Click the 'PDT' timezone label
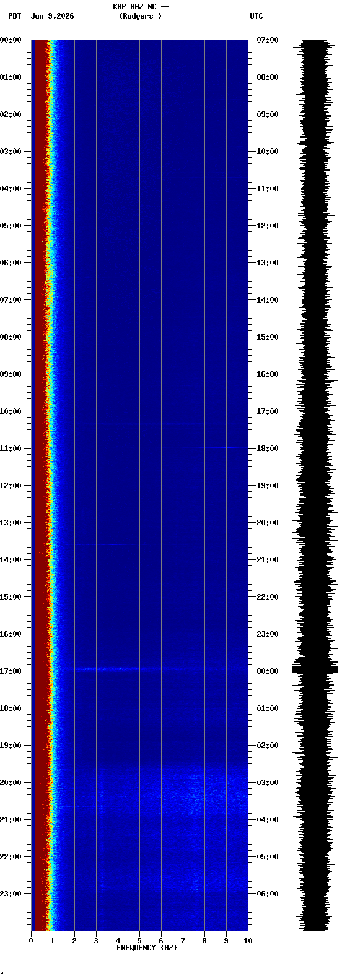This screenshot has height=980, width=342. coord(14,16)
